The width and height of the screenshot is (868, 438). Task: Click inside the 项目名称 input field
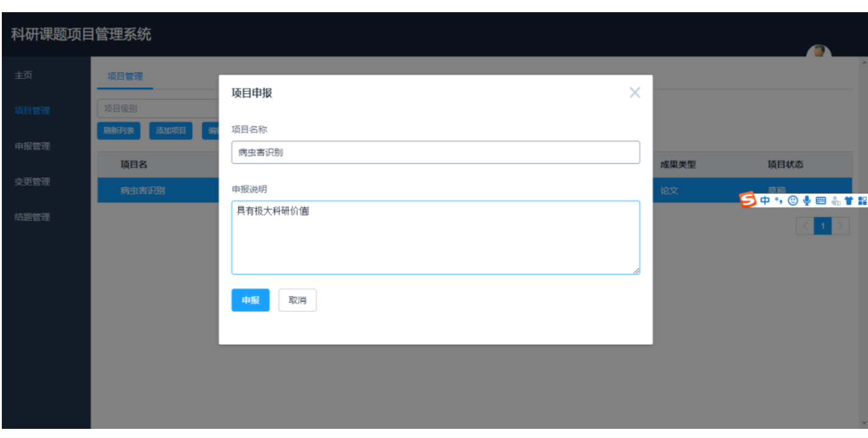click(435, 152)
